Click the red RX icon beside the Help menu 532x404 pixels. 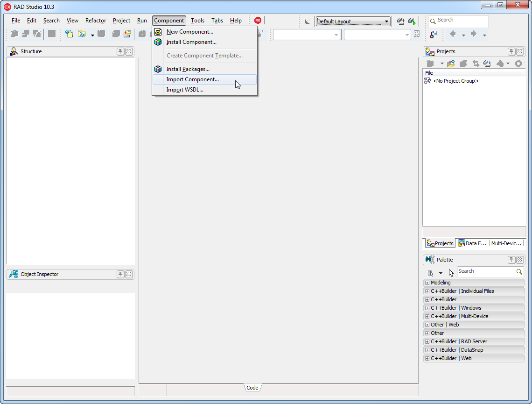(258, 21)
